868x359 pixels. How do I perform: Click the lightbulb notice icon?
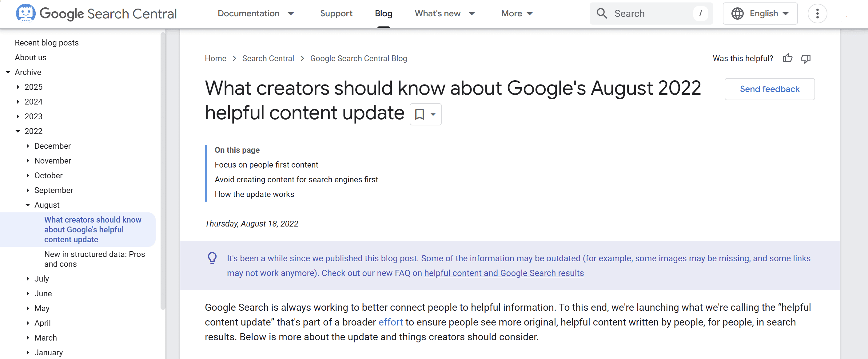click(212, 258)
